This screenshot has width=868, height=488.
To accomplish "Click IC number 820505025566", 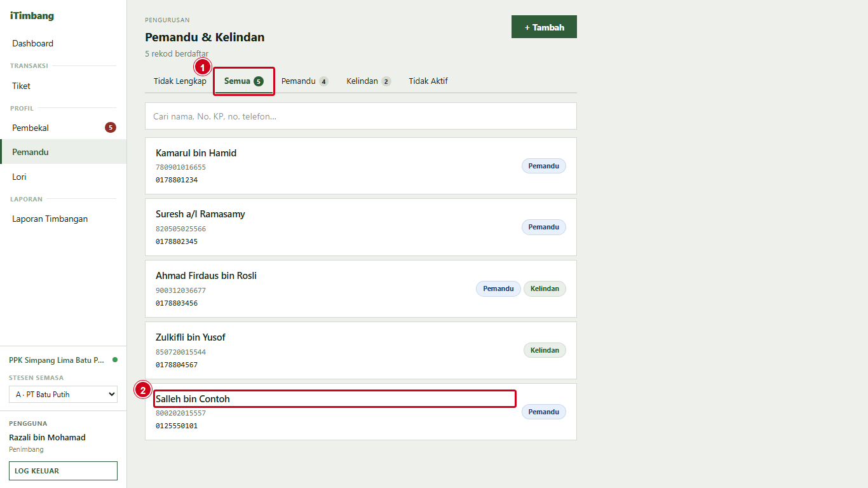I will pyautogui.click(x=181, y=229).
